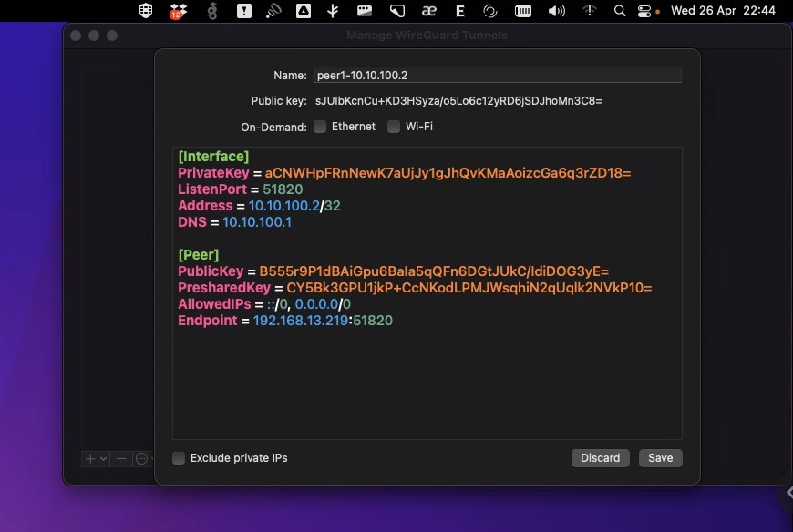The height and width of the screenshot is (532, 793).
Task: Click the spiral g menu bar icon
Action: (211, 11)
